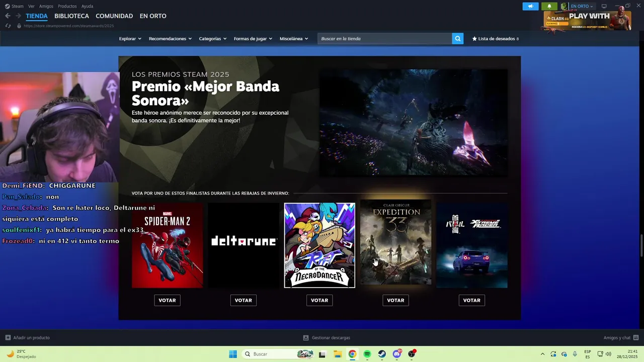Open OBS Studio from the taskbar
This screenshot has width=644, height=362.
pyautogui.click(x=412, y=354)
